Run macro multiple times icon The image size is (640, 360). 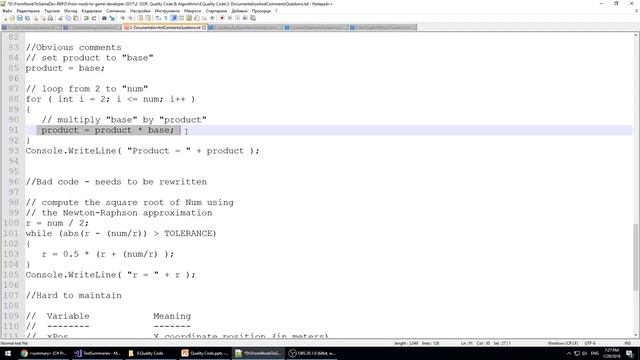[x=245, y=18]
